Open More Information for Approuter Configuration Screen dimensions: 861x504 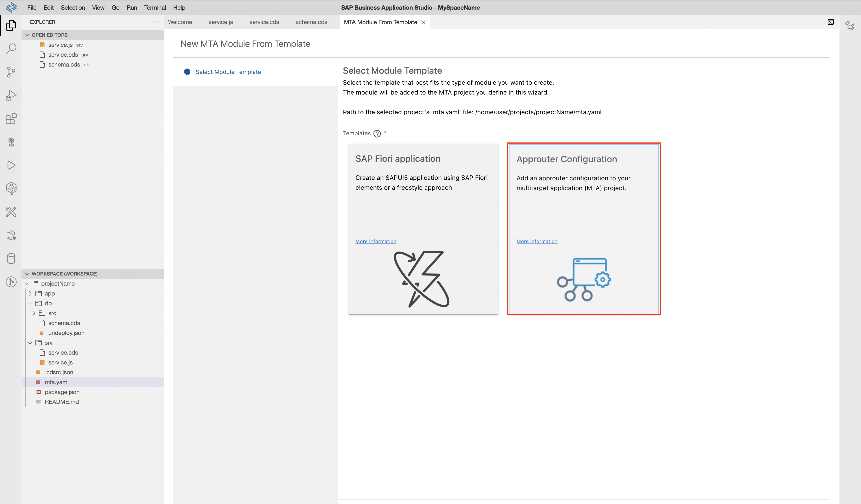coord(537,242)
